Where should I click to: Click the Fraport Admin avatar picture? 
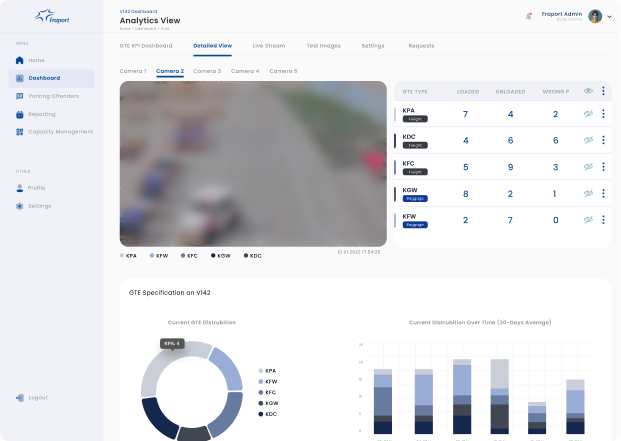[x=595, y=16]
